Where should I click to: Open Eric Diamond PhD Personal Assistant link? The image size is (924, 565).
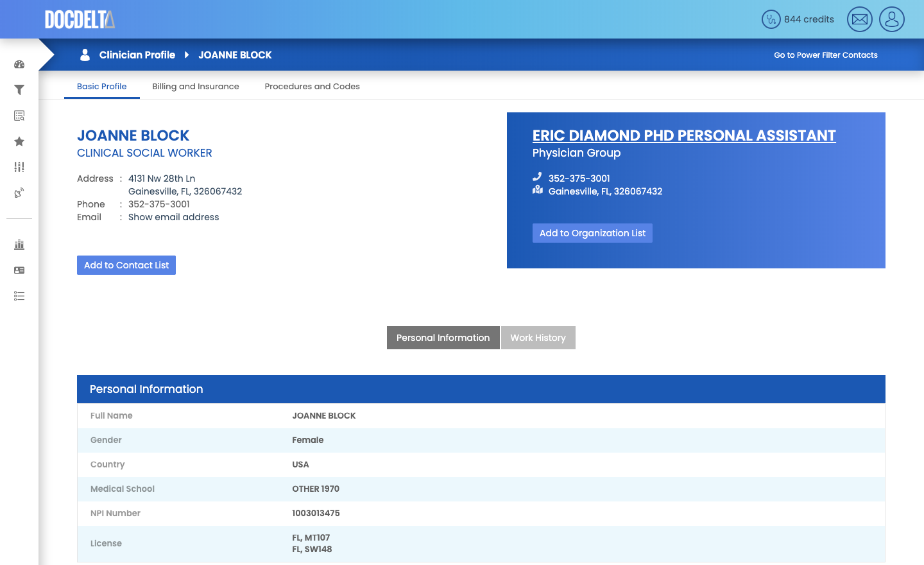(684, 135)
